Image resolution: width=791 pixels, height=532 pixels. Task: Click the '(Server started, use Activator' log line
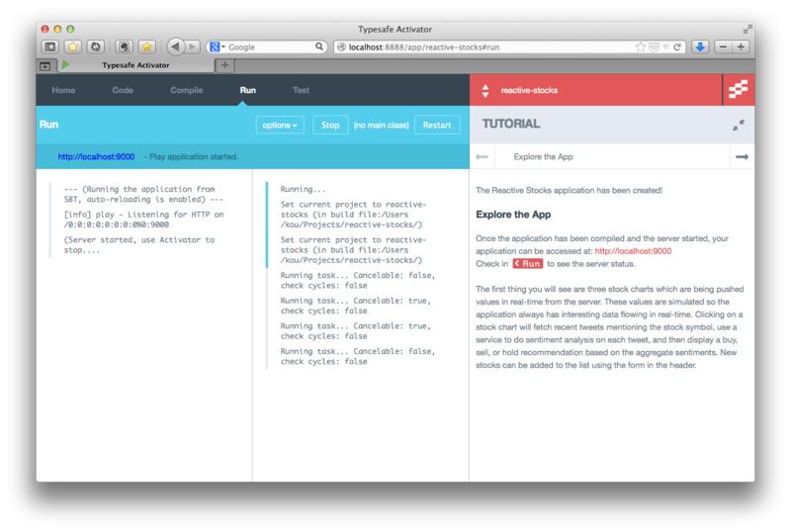tap(139, 245)
